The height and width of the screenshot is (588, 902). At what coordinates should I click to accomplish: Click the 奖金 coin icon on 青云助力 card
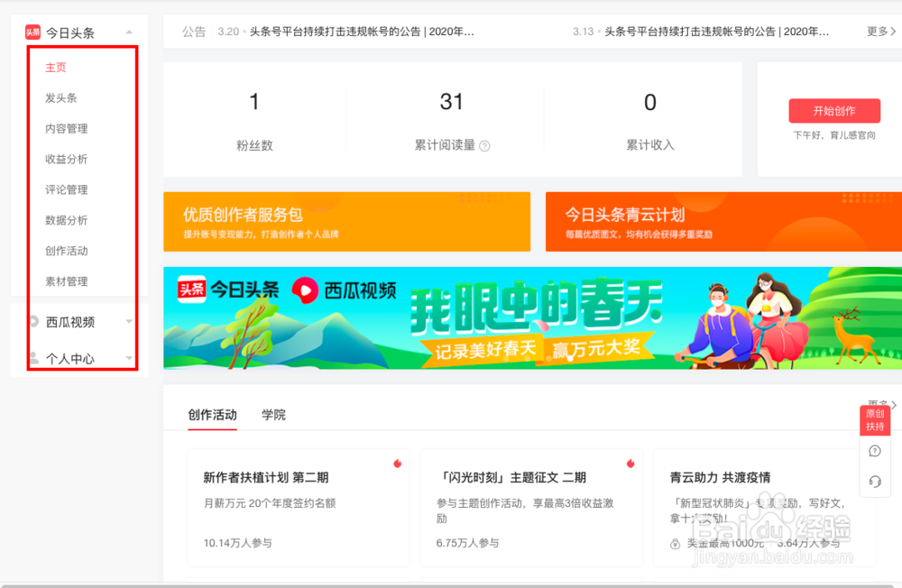point(676,544)
